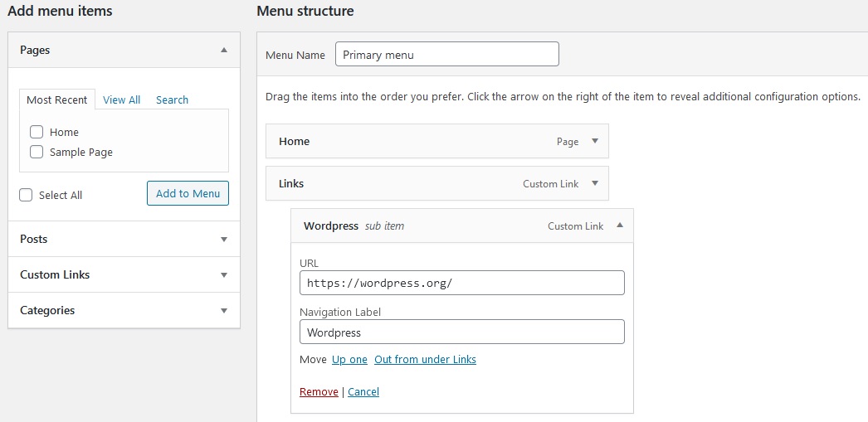This screenshot has width=868, height=422.
Task: Collapse the Wordpress sub item arrow
Action: click(619, 226)
